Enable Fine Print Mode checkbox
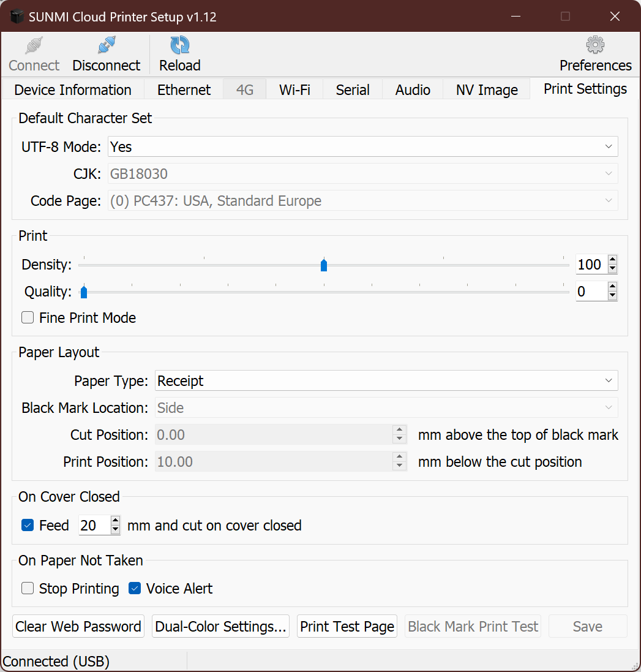Viewport: 641px width, 672px height. point(28,318)
